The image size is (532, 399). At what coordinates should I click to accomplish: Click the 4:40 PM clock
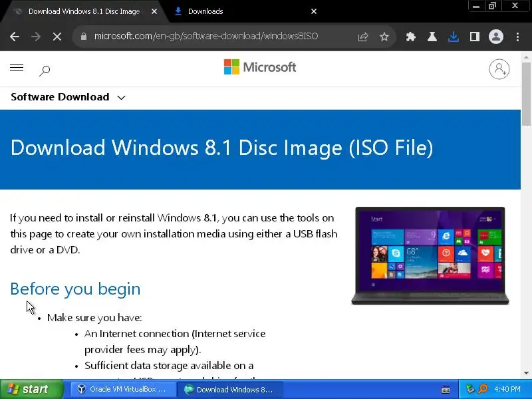(x=507, y=389)
